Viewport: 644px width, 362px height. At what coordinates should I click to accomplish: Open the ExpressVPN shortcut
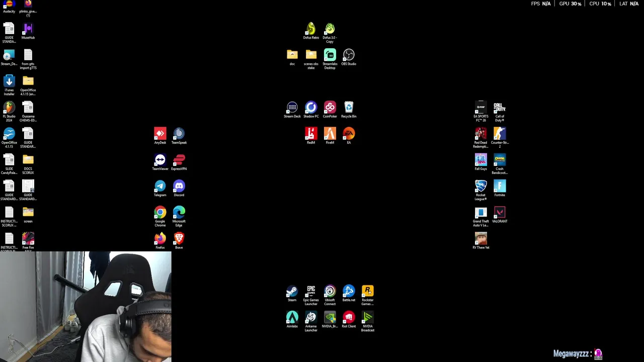[x=179, y=162]
